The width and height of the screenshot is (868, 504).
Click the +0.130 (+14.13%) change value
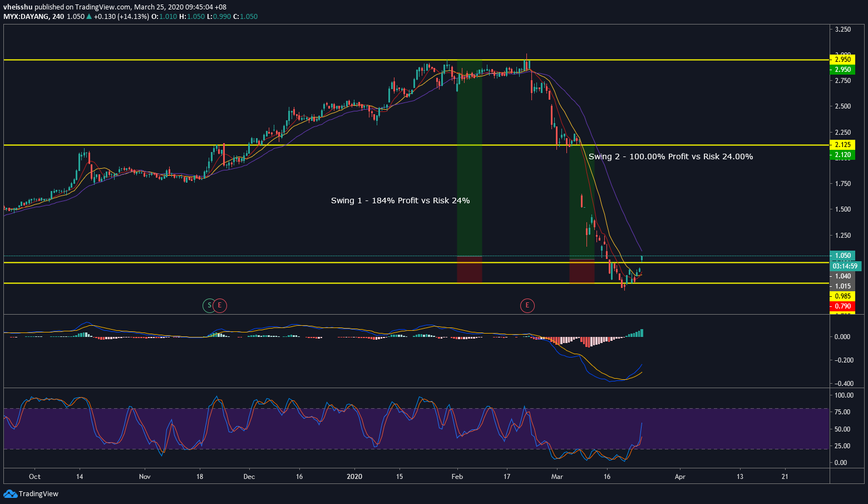pos(121,17)
